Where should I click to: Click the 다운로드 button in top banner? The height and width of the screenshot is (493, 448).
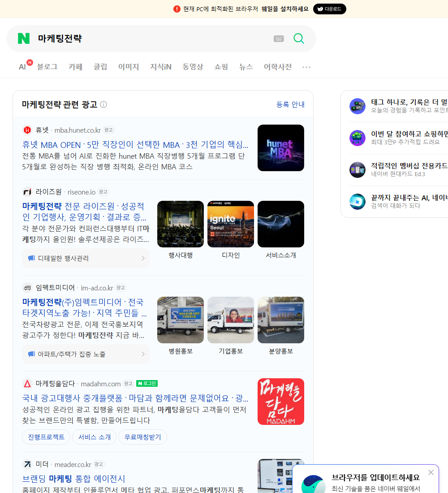(329, 9)
